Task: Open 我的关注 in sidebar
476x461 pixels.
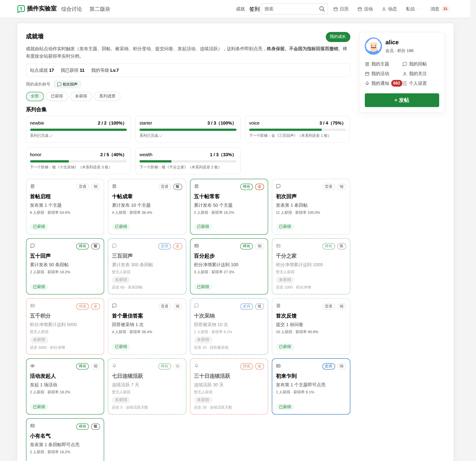Action: 415,74
